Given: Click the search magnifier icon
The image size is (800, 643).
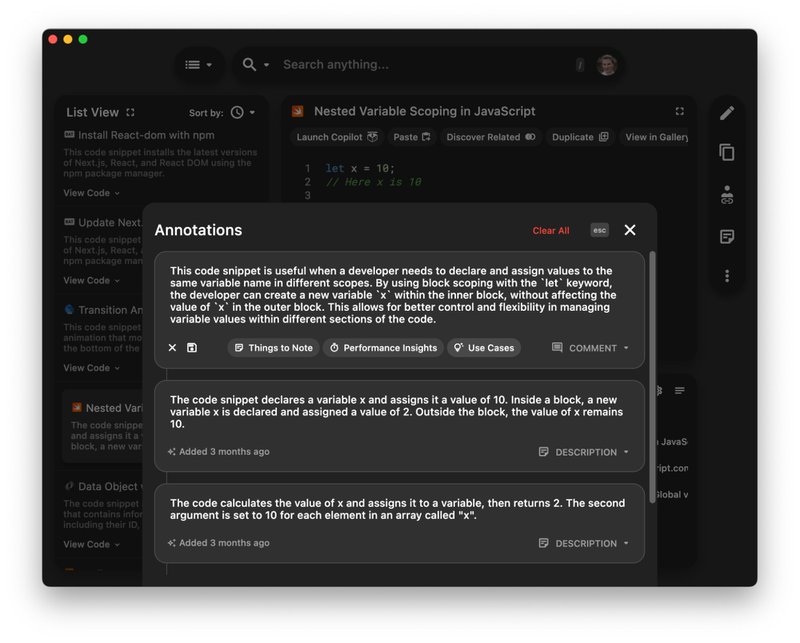Looking at the screenshot, I should [249, 65].
